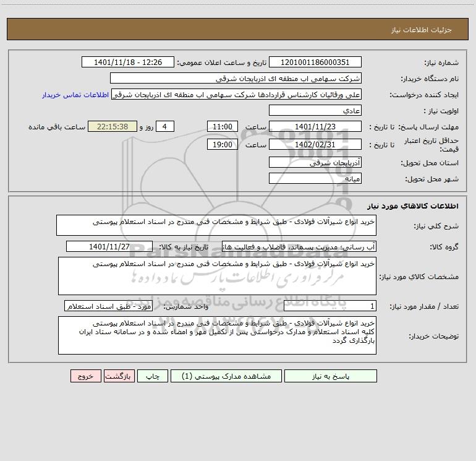This screenshot has width=476, height=461.
Task: Click the استان محل تحویل field
Action: (x=315, y=162)
